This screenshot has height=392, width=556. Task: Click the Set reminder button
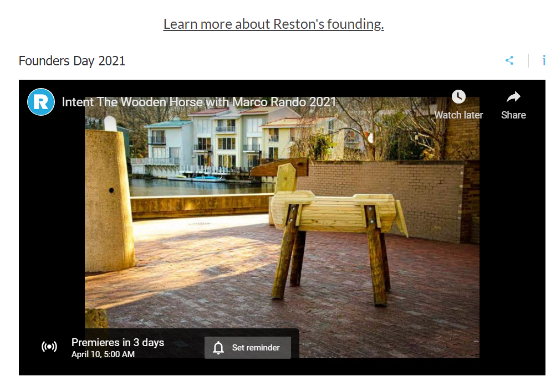[248, 347]
